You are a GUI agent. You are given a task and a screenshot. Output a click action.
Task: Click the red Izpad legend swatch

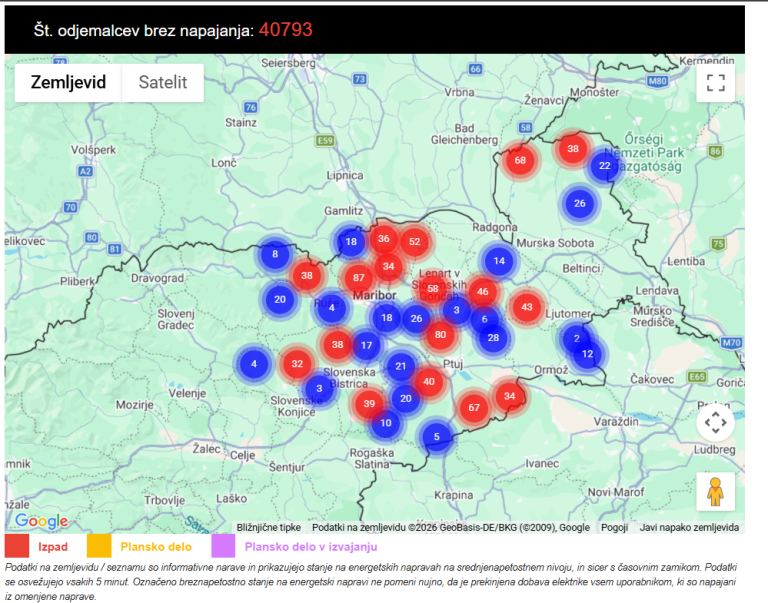click(x=17, y=546)
